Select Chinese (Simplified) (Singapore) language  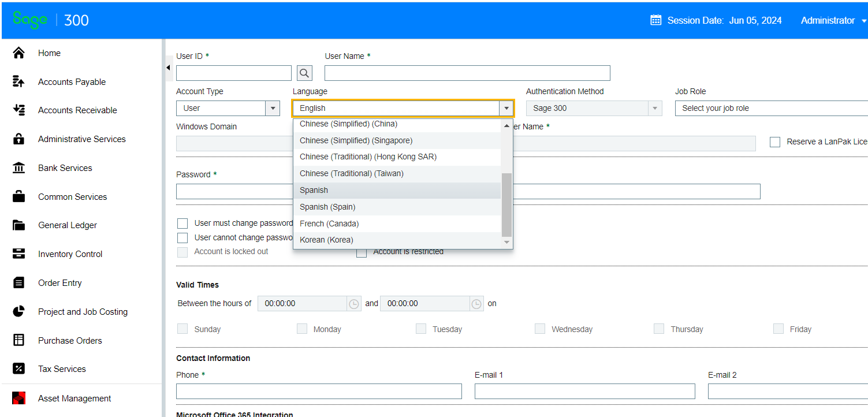(x=397, y=141)
